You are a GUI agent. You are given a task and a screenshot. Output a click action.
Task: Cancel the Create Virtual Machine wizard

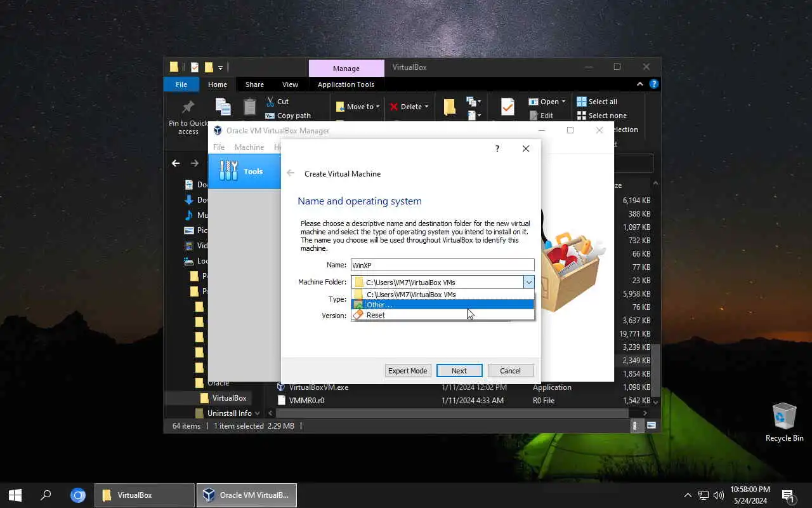point(511,371)
